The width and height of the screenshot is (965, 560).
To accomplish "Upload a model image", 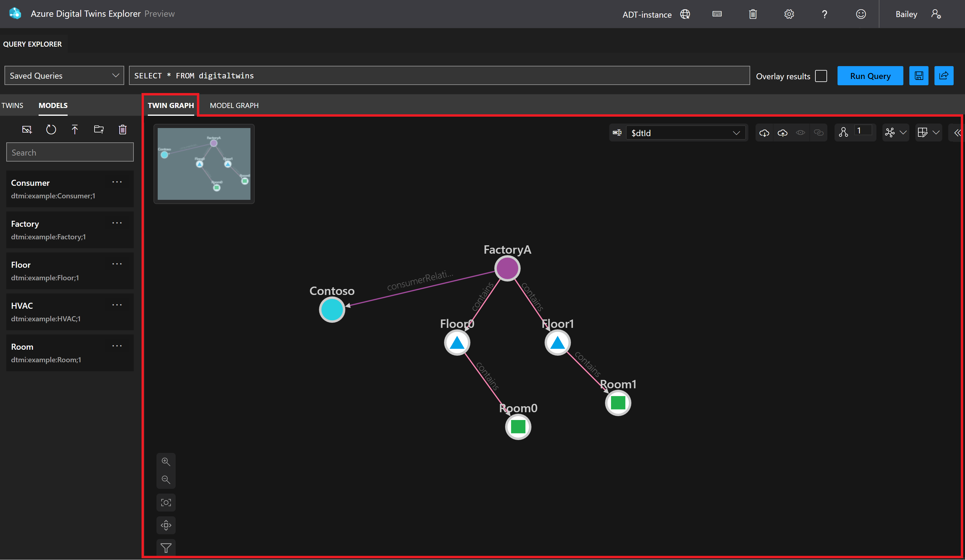I will click(27, 129).
